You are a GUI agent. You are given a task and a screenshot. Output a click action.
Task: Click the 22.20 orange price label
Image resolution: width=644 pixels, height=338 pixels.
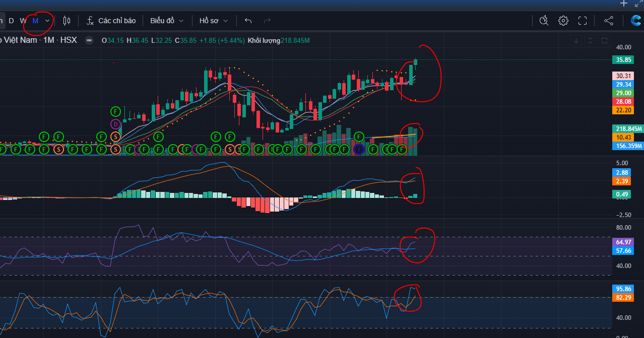(x=623, y=110)
